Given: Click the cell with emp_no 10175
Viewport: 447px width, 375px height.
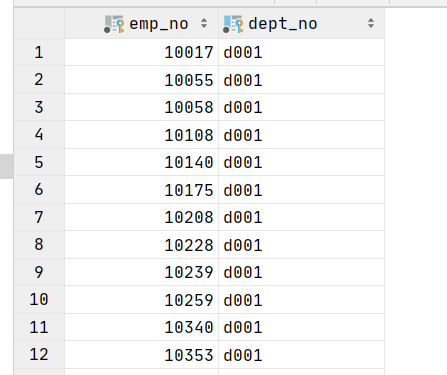Looking at the screenshot, I should [141, 190].
